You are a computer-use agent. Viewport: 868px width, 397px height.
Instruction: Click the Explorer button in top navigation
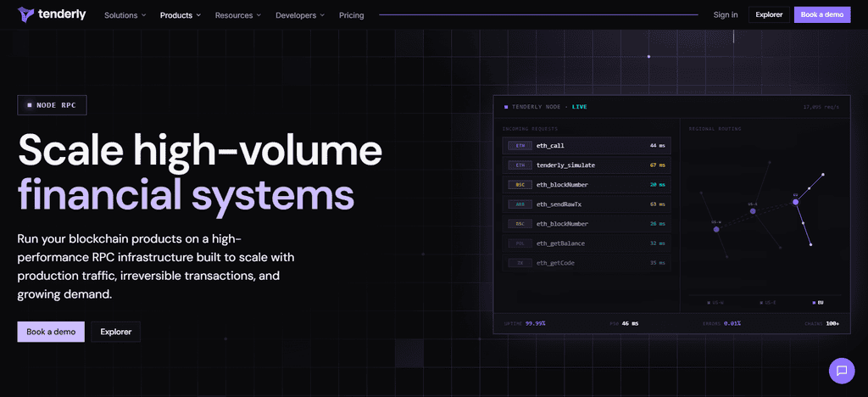click(x=768, y=15)
